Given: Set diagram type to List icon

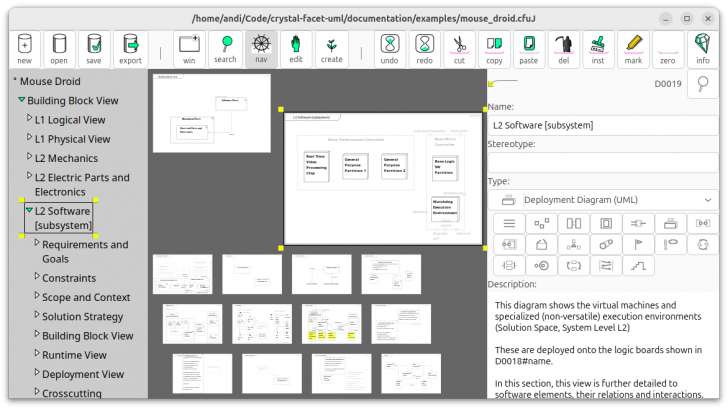Looking at the screenshot, I should coord(509,224).
